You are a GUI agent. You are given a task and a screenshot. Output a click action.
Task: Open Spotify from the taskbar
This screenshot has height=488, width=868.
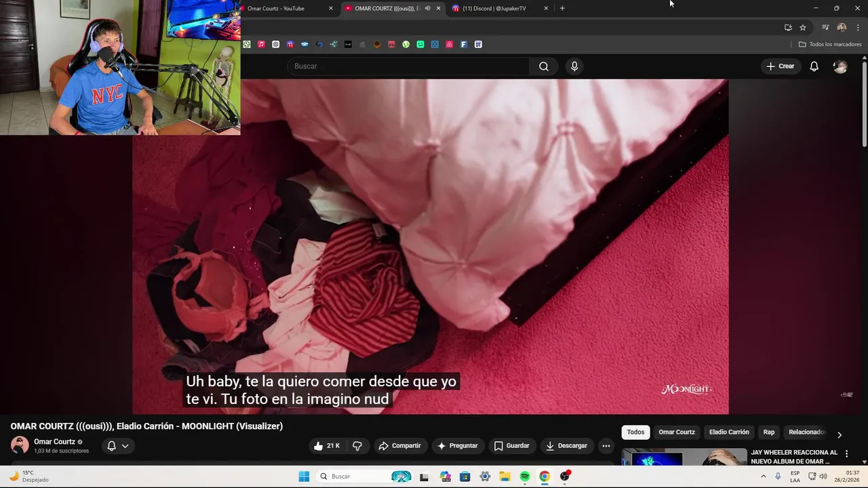525,476
